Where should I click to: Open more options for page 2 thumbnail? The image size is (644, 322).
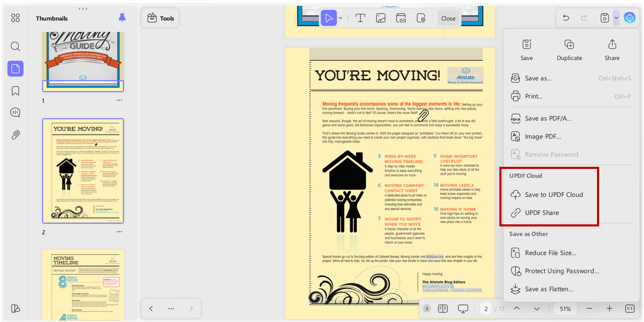[119, 232]
